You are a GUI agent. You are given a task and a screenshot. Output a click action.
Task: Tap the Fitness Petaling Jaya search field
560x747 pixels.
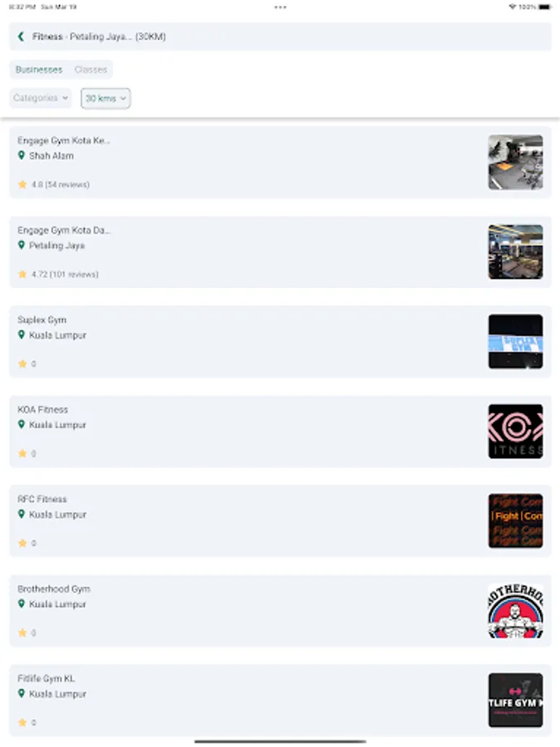pyautogui.click(x=280, y=37)
